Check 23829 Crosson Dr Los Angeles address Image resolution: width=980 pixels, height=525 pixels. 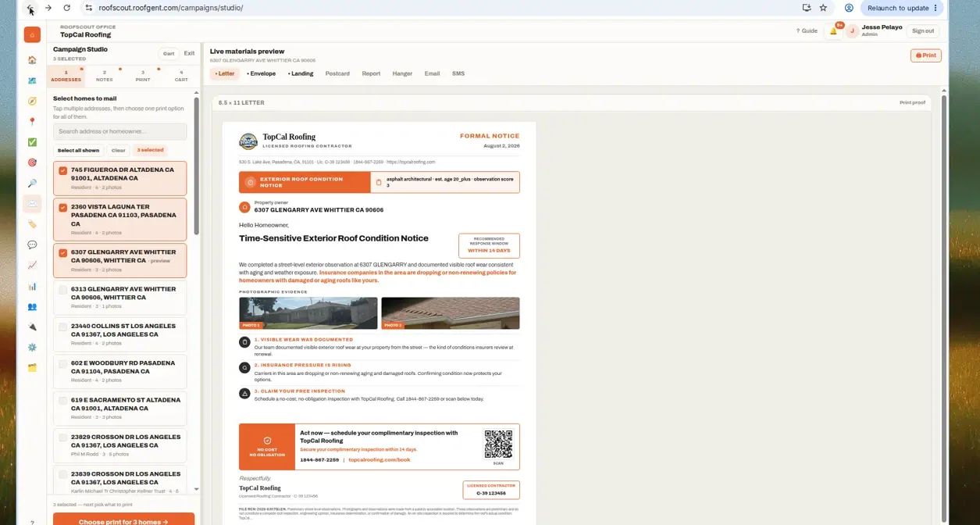[x=63, y=437]
